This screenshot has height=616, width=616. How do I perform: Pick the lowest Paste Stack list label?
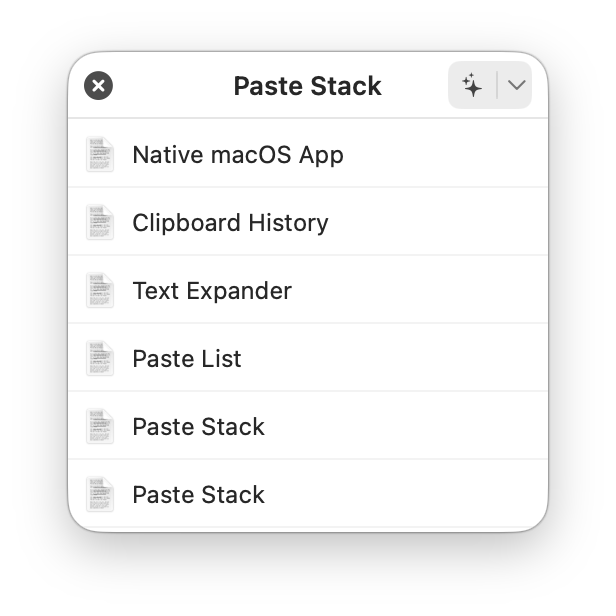coord(198,495)
